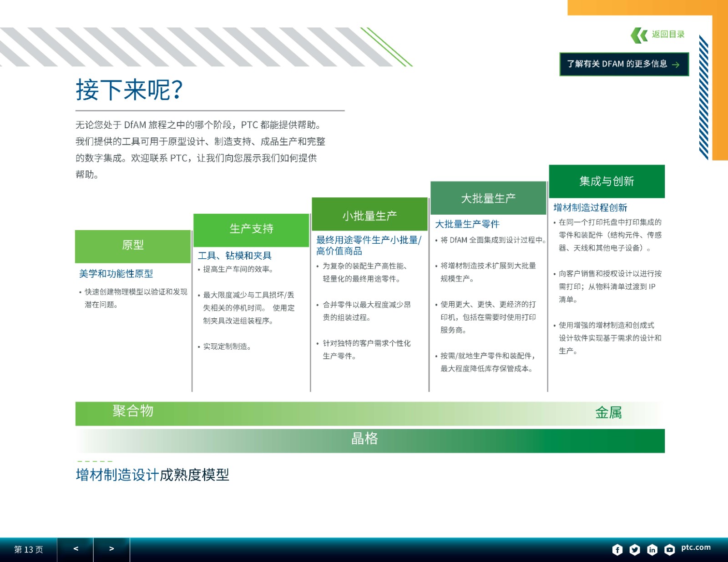This screenshot has height=562, width=728.
Task: Click the 接下来呢? page title
Action: tap(129, 90)
